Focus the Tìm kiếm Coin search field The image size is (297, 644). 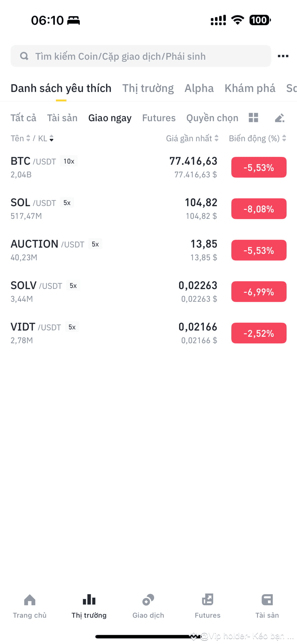click(x=141, y=56)
